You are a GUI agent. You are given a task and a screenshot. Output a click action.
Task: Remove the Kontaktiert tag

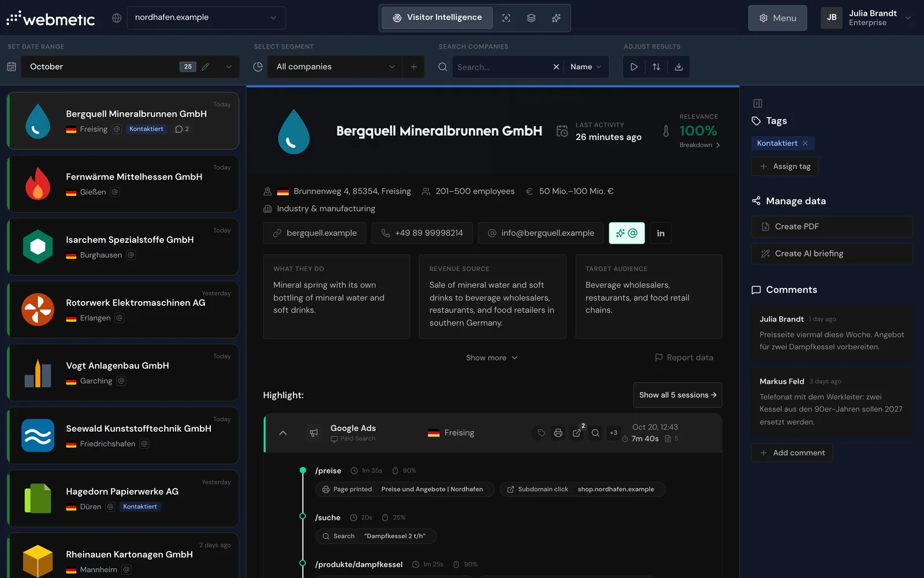pyautogui.click(x=805, y=143)
